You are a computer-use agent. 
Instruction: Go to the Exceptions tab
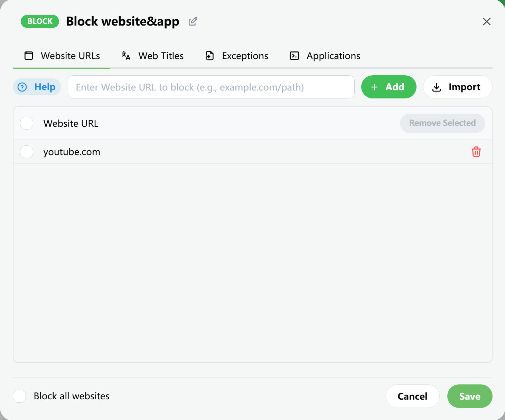coord(237,56)
